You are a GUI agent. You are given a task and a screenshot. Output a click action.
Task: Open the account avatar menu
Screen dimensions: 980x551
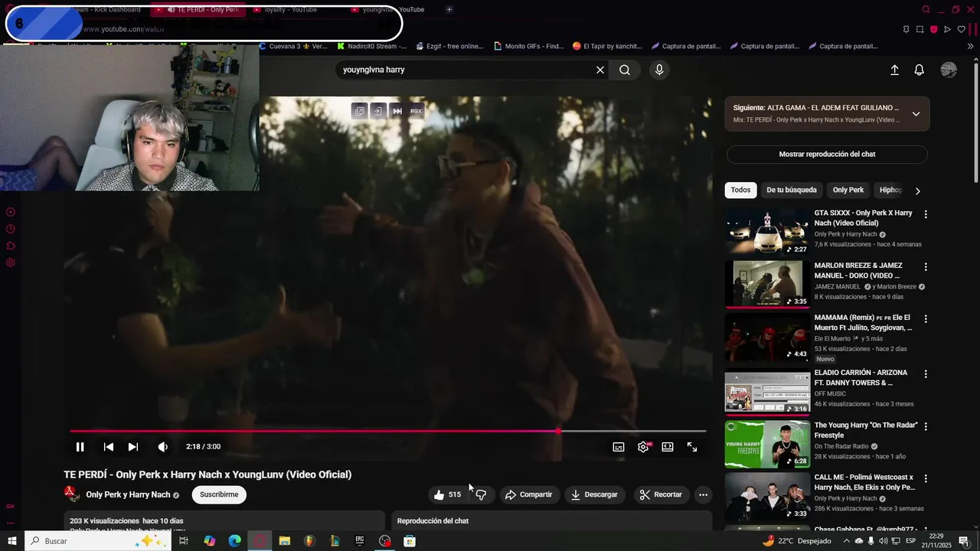[x=949, y=70]
